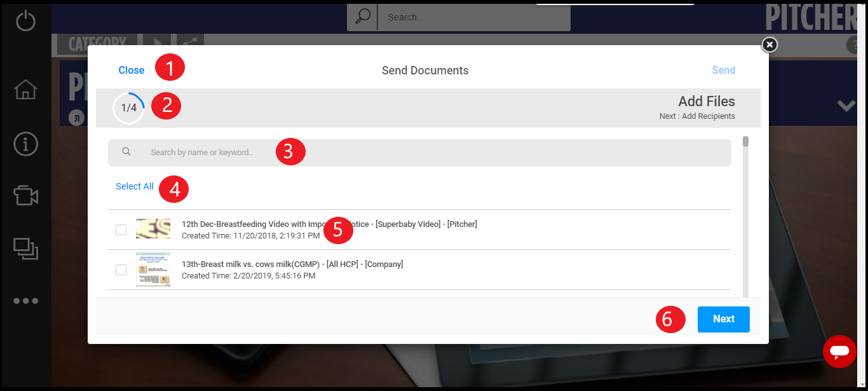Viewport: 868px width, 391px height.
Task: Open the home icon in the left sidebar
Action: tap(25, 90)
